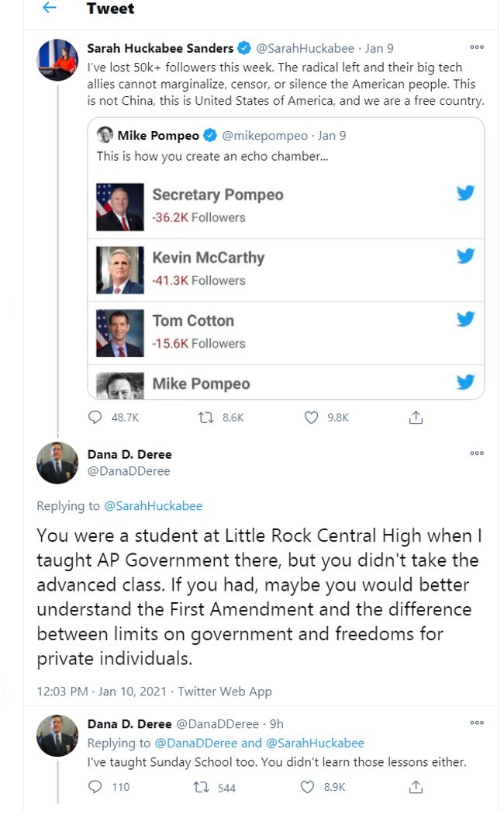Retweet the Sarah Huckabee Sanders tweet
This screenshot has height=825, width=504.
click(x=205, y=418)
